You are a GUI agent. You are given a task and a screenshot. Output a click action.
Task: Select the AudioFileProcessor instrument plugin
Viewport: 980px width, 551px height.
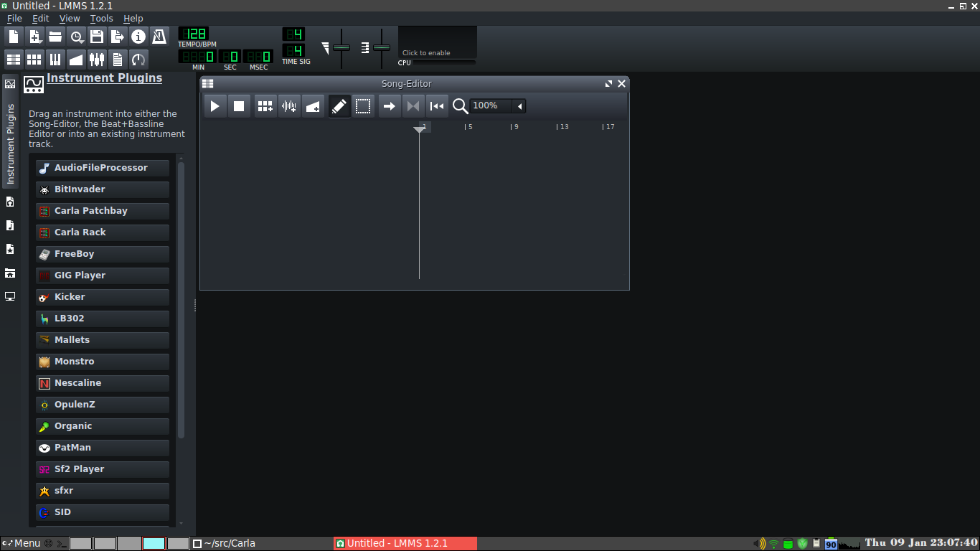(103, 168)
